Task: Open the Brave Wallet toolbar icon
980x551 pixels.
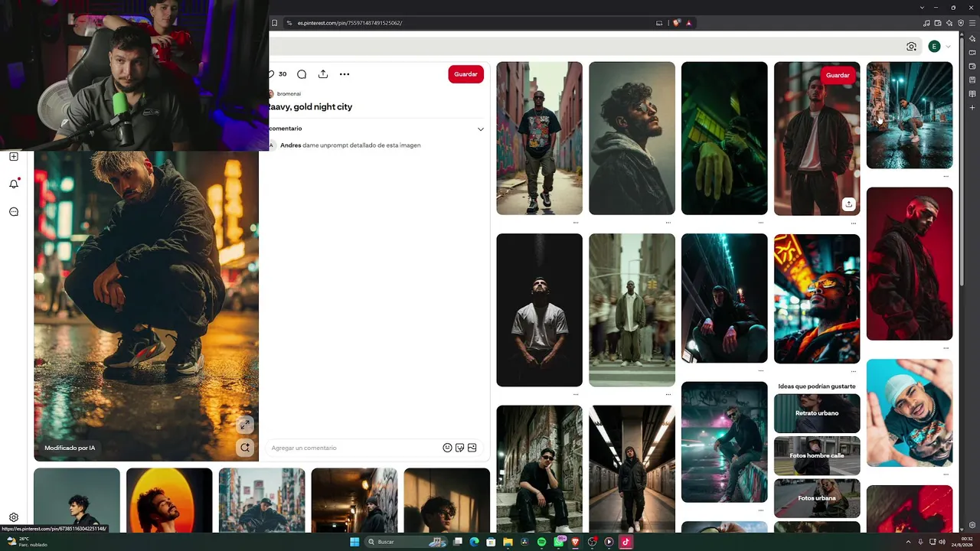Action: [938, 23]
